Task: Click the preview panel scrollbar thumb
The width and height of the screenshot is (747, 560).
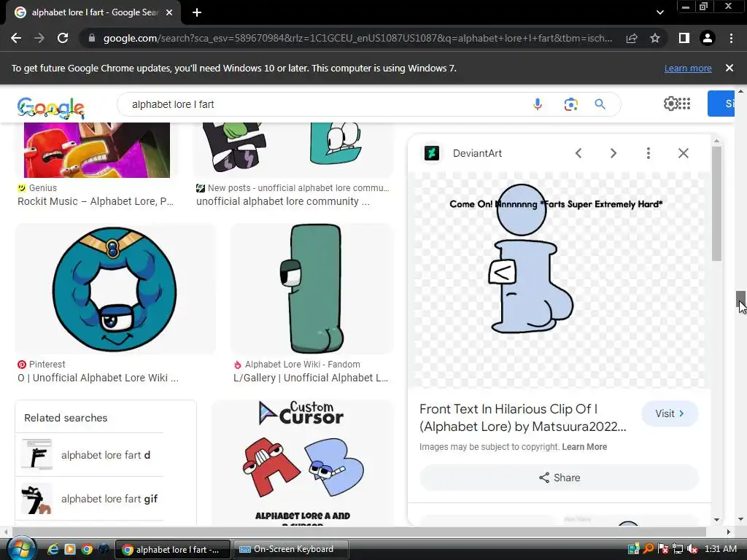Action: pos(716,203)
